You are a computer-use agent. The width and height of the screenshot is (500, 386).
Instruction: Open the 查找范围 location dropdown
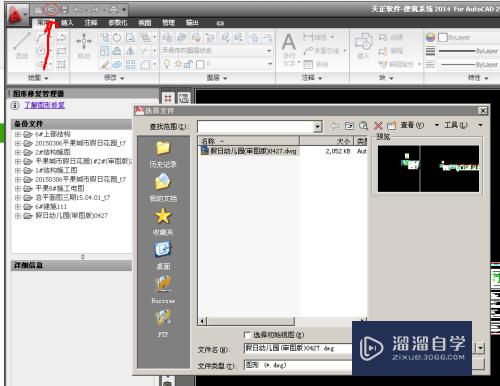[x=318, y=126]
